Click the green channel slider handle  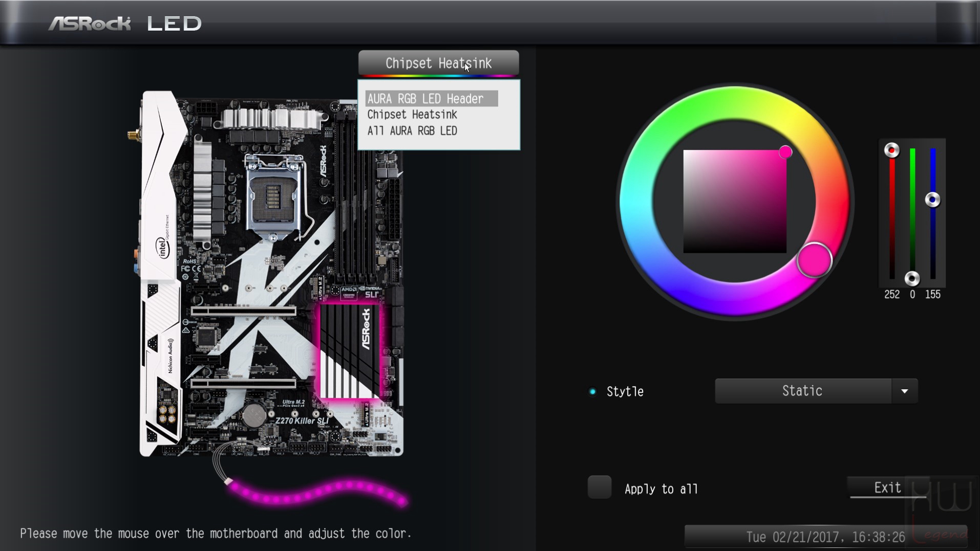pyautogui.click(x=912, y=278)
